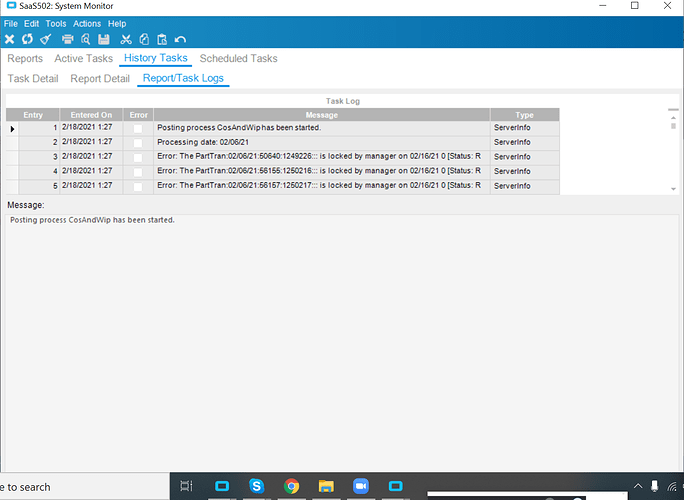
Task: Click first blue app icon left of Skype
Action: (222, 486)
